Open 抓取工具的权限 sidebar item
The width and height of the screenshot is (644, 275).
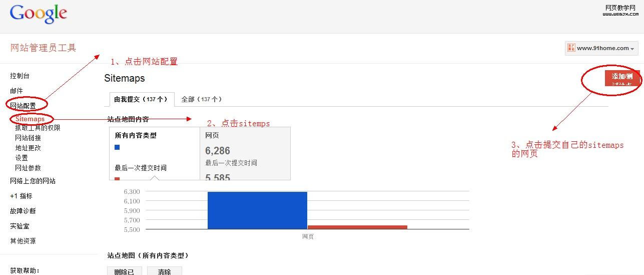(x=38, y=128)
